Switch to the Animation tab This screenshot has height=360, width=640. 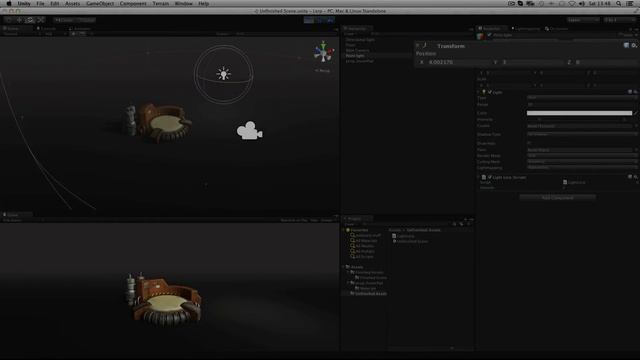(x=80, y=29)
